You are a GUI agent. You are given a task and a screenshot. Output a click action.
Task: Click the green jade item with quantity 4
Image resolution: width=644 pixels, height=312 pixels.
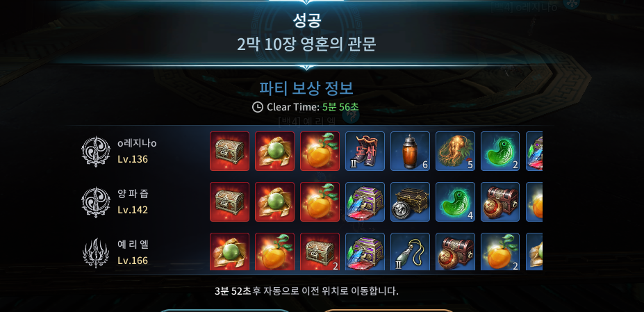pyautogui.click(x=455, y=202)
